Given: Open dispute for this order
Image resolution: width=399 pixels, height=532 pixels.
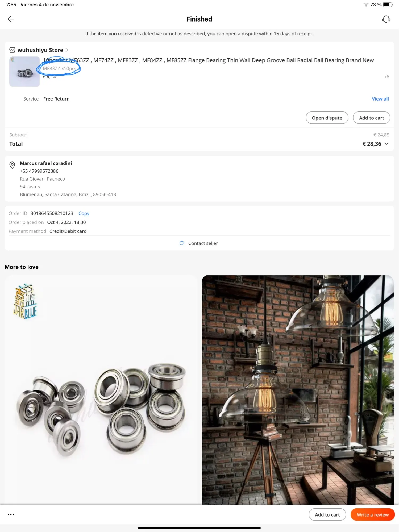Looking at the screenshot, I should [x=327, y=118].
